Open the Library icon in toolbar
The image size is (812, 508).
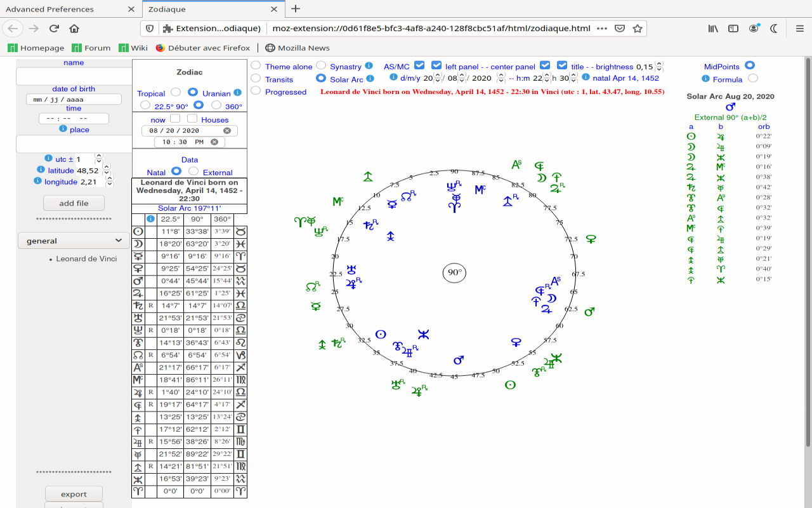pos(713,29)
